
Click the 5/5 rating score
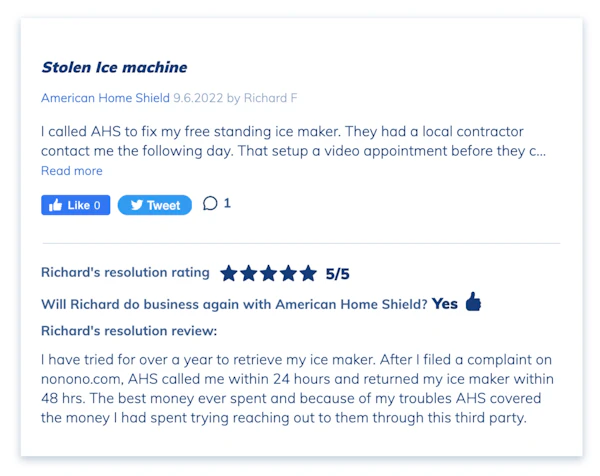click(337, 274)
